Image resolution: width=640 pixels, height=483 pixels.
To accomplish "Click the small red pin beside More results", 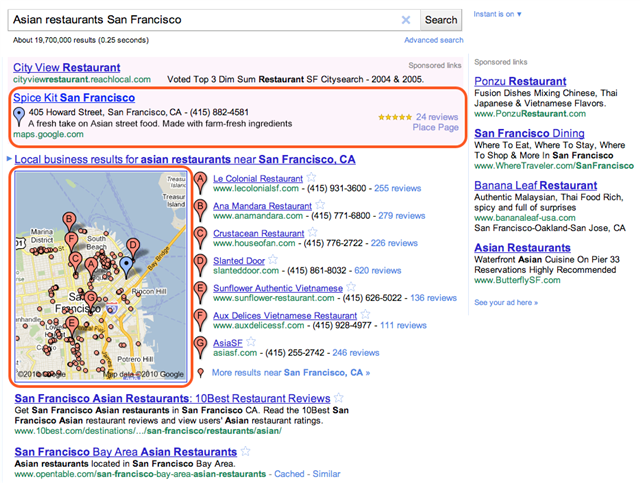I will point(201,372).
